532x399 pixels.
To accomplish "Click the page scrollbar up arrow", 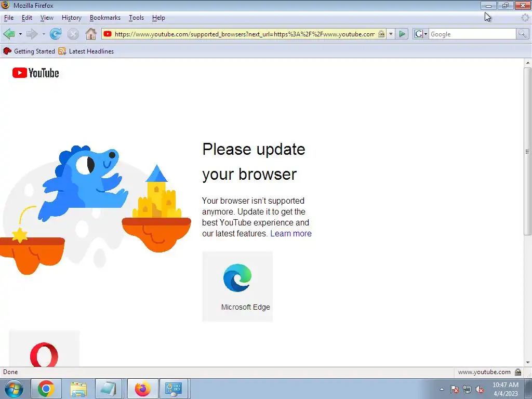I will tap(528, 63).
